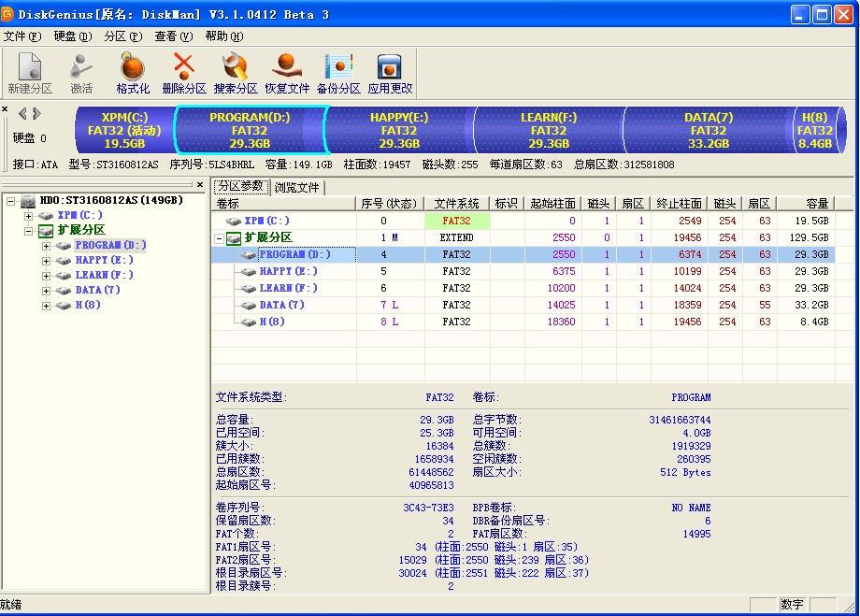860x616 pixels.
Task: Click the 卷标 column header
Action: 284,204
